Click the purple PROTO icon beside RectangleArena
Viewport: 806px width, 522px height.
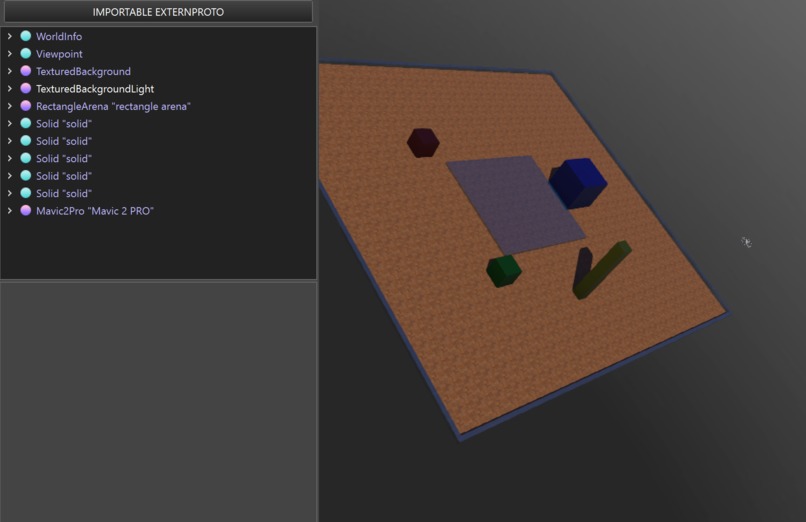tap(26, 106)
